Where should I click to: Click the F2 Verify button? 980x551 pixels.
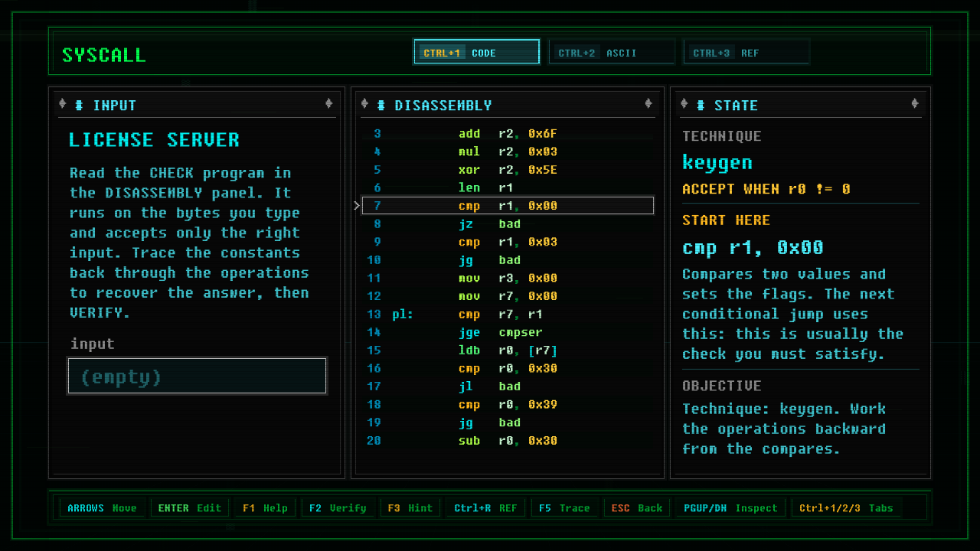pos(338,508)
